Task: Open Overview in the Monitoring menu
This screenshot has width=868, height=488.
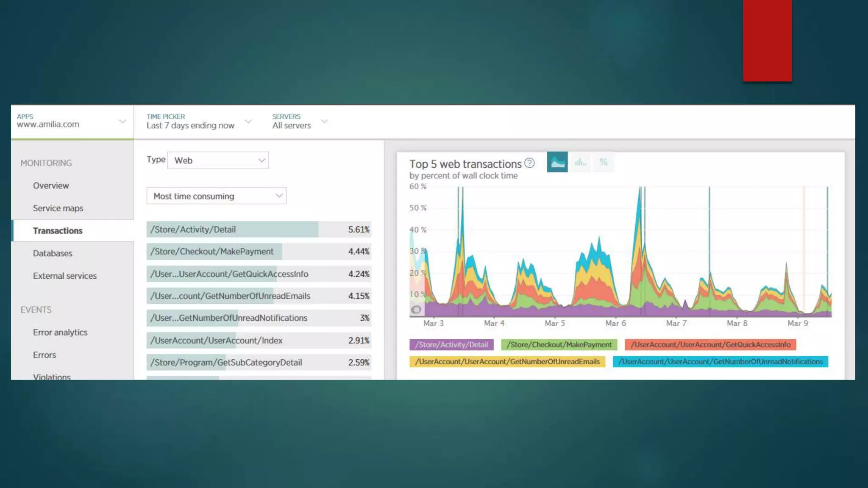Action: click(51, 186)
